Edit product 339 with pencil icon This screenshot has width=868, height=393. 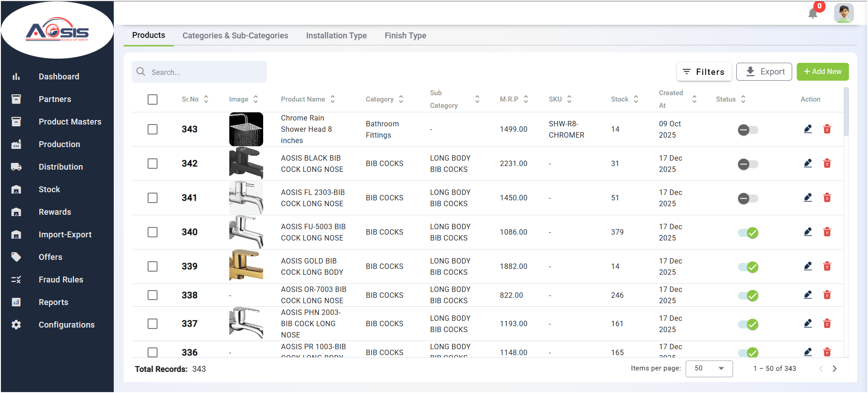808,266
